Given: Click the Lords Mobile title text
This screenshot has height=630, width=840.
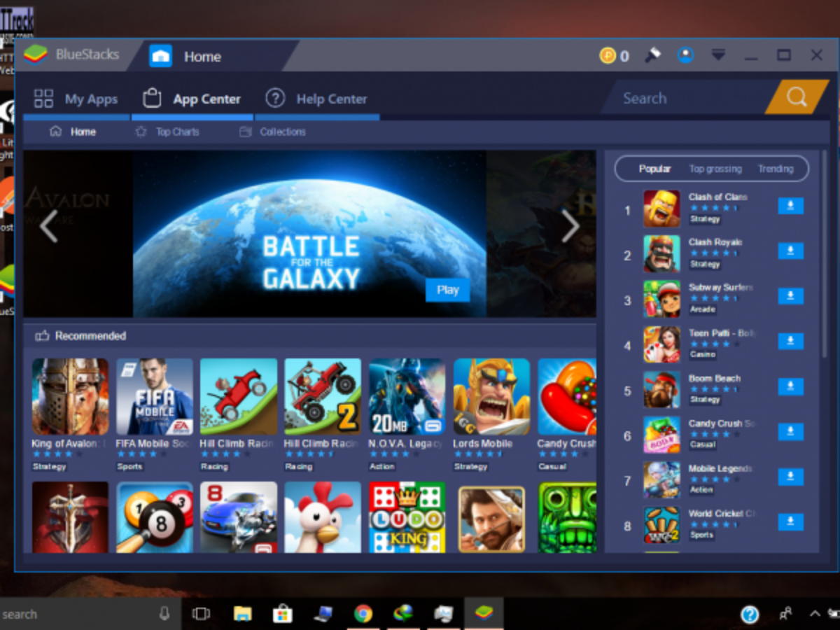Looking at the screenshot, I should coord(483,444).
